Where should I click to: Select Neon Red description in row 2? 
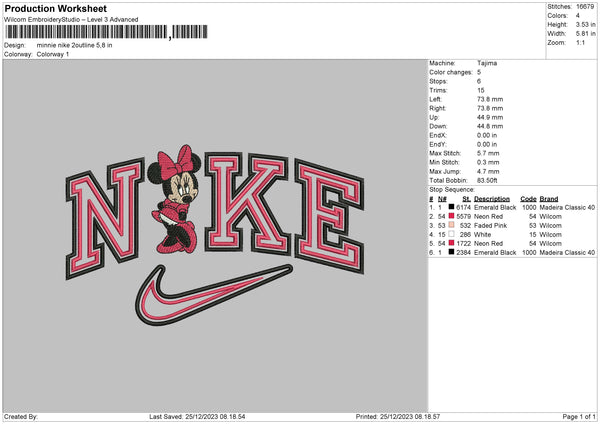[488, 217]
